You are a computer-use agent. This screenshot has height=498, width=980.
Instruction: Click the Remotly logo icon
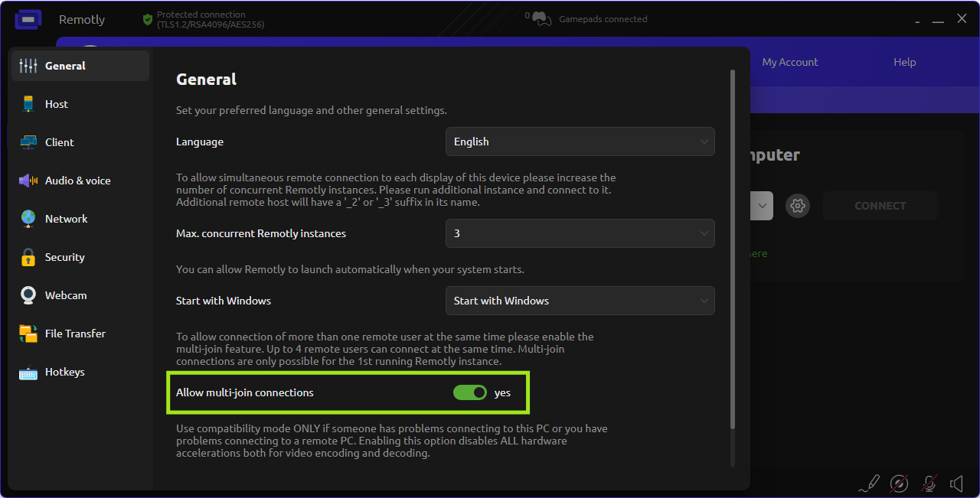click(x=28, y=20)
